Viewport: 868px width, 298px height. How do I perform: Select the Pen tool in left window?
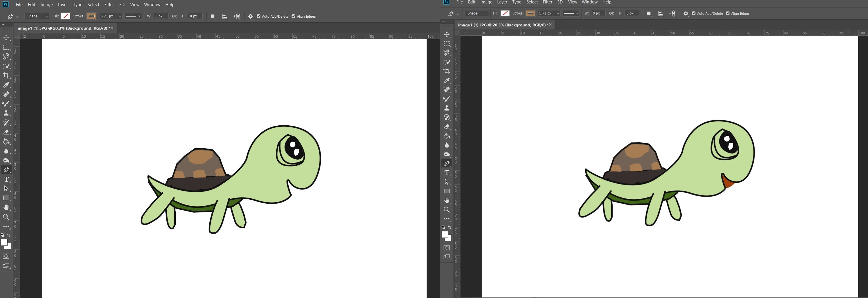point(6,169)
